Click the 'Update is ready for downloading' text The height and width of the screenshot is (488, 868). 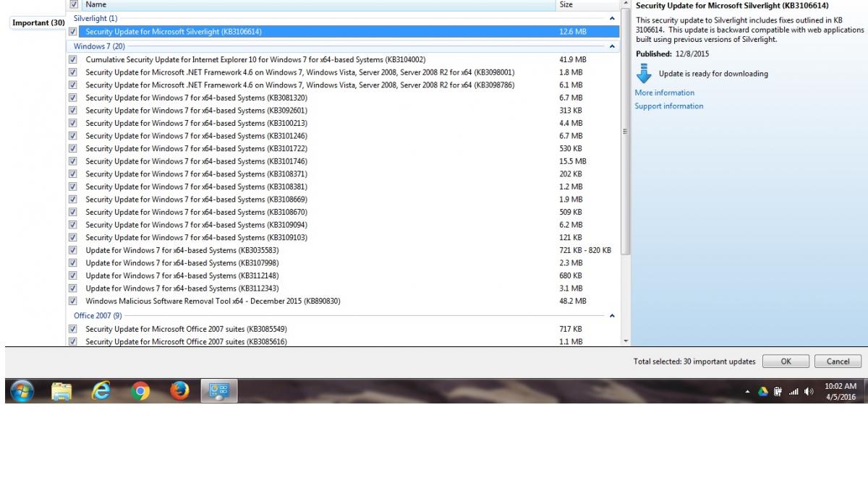click(x=713, y=74)
